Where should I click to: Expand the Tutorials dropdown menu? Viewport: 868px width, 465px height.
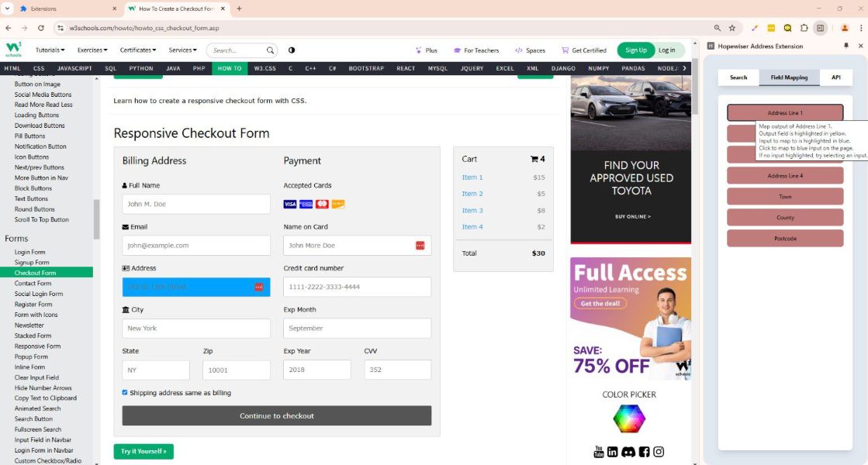(50, 50)
